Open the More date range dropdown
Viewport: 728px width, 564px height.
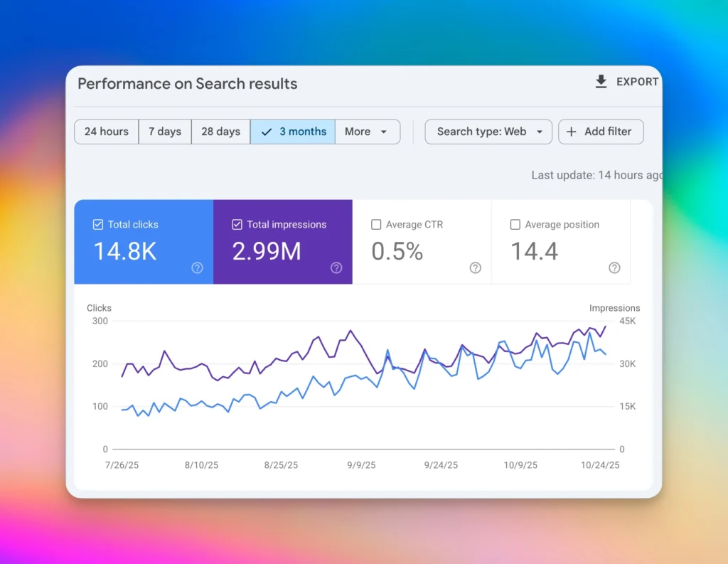tap(367, 132)
